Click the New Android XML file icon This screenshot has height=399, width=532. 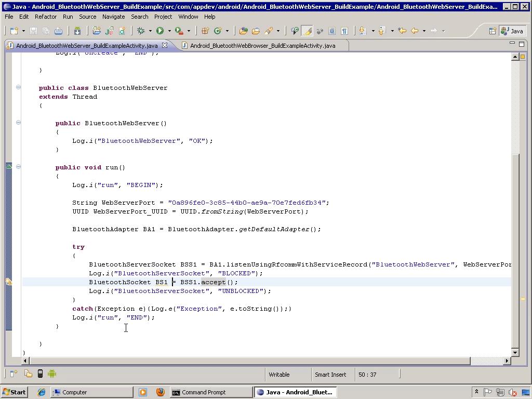[122, 31]
